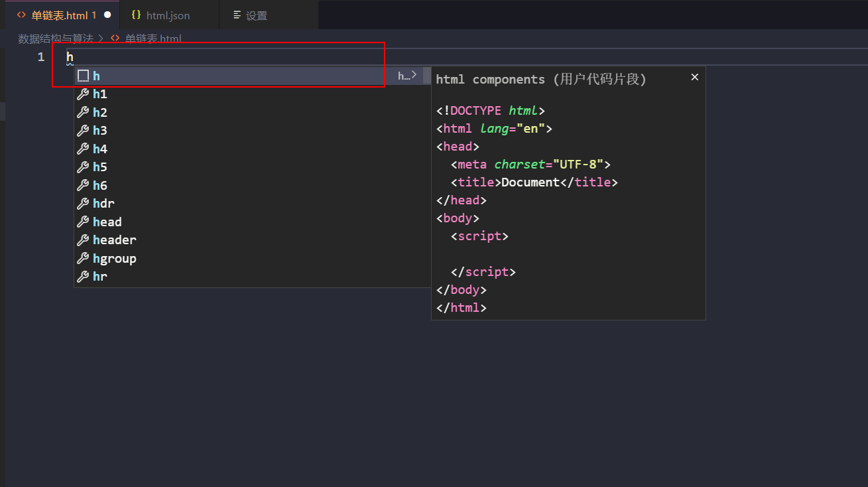Click the unsaved dot on 单链表.html tab
The width and height of the screenshot is (868, 487).
107,15
